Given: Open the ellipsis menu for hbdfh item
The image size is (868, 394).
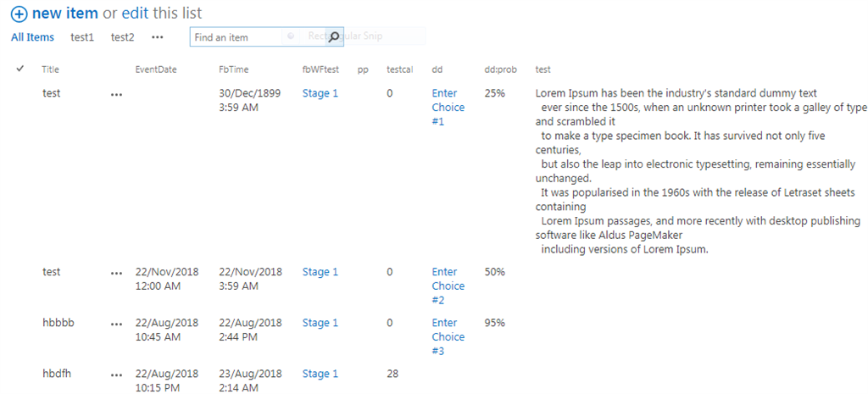Looking at the screenshot, I should coord(116,375).
